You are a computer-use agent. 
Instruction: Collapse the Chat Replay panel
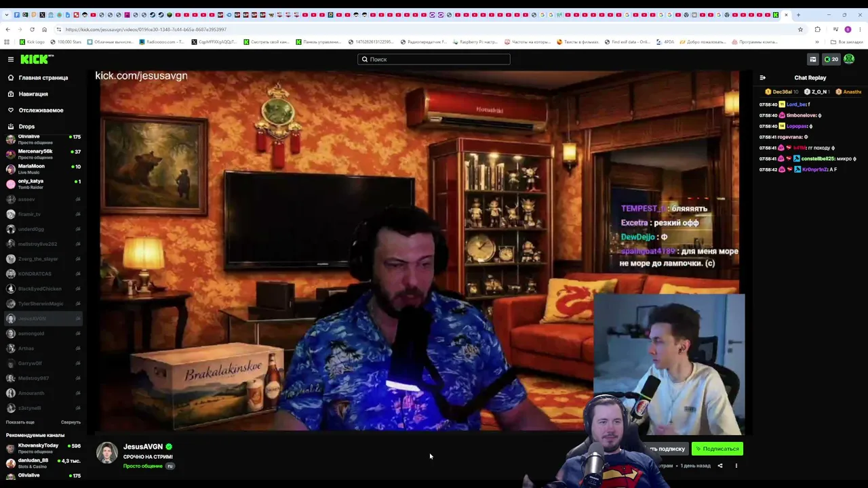(762, 78)
